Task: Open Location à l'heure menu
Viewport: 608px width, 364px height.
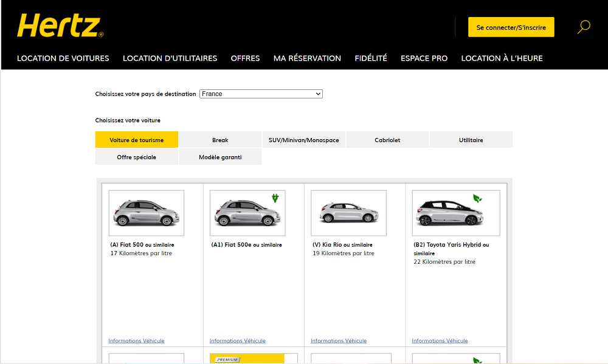Action: click(x=502, y=58)
